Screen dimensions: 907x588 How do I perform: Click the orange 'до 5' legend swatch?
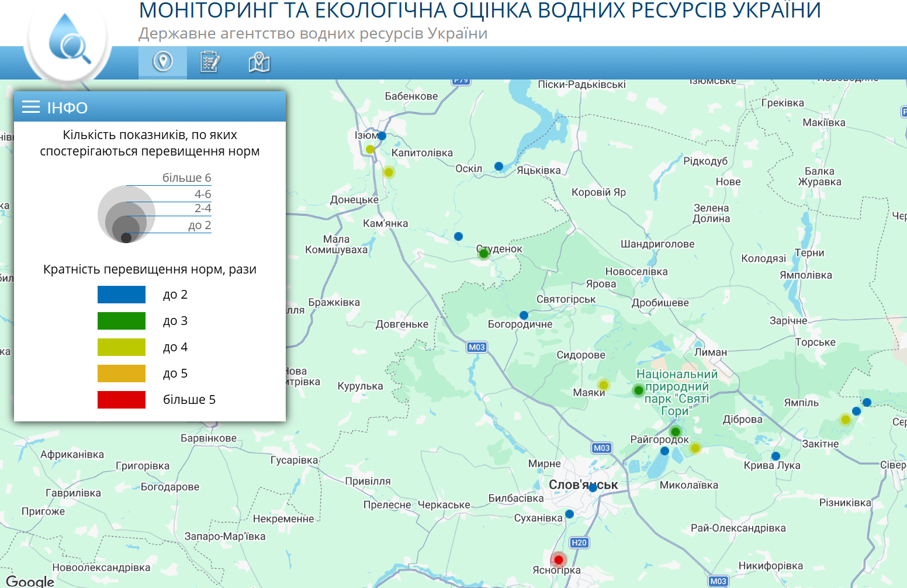click(122, 373)
